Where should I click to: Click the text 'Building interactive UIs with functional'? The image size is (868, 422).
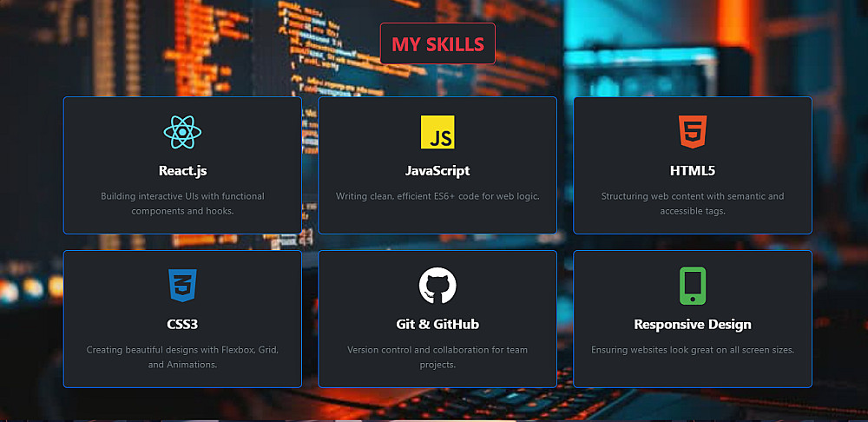pos(182,196)
